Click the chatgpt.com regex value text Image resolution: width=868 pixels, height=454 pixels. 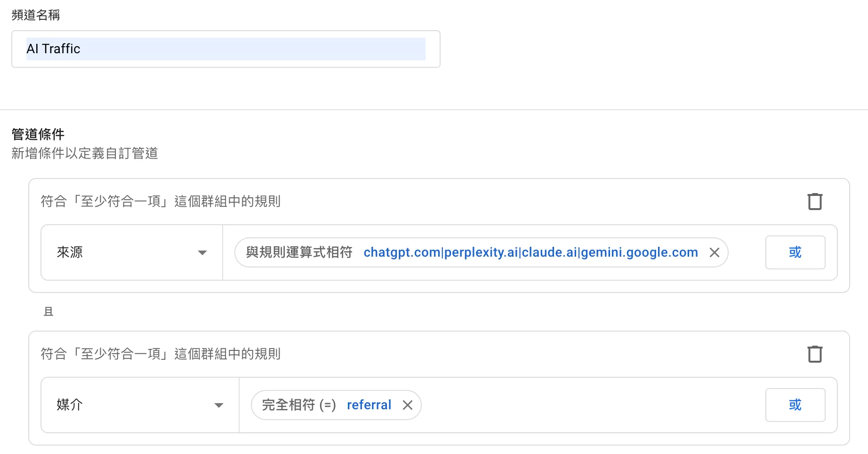530,252
